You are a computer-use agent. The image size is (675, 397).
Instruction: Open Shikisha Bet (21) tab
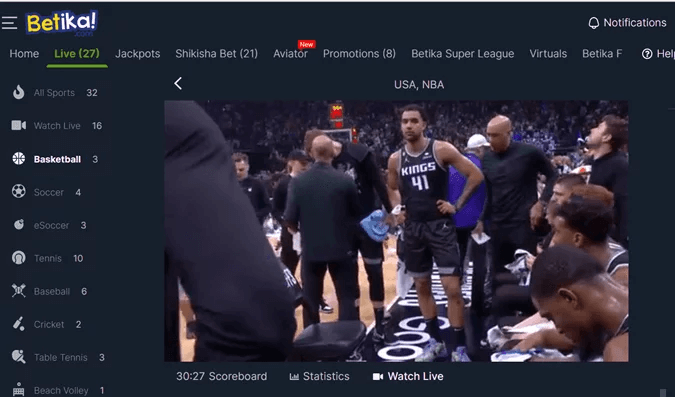[x=217, y=54]
